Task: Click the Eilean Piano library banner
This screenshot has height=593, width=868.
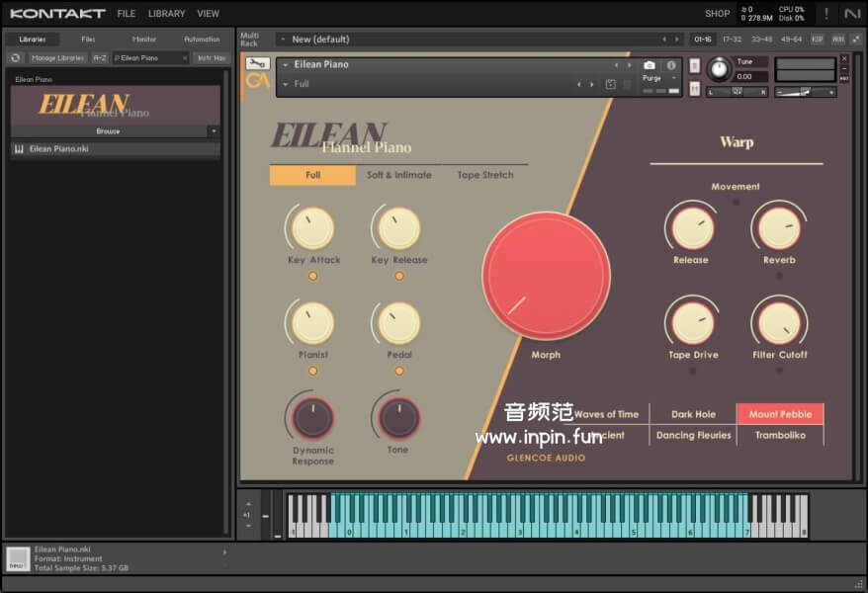Action: [x=115, y=105]
